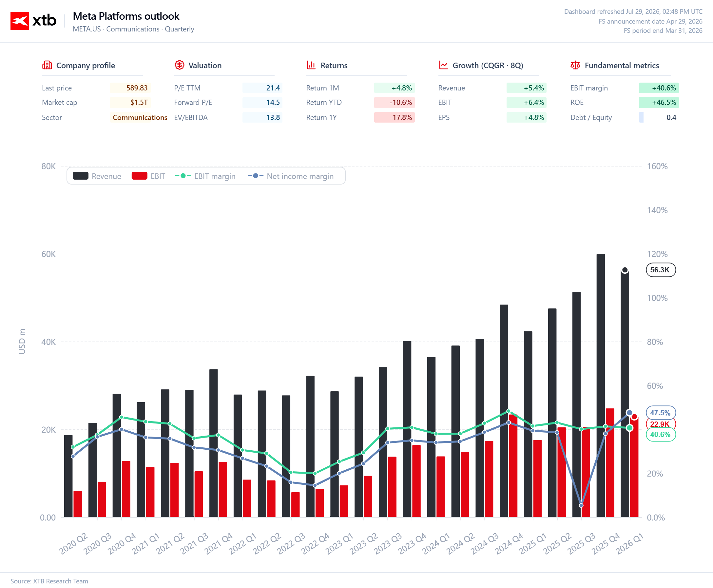Image resolution: width=713 pixels, height=588 pixels.
Task: Click the 120% right axis label
Action: [x=657, y=254]
